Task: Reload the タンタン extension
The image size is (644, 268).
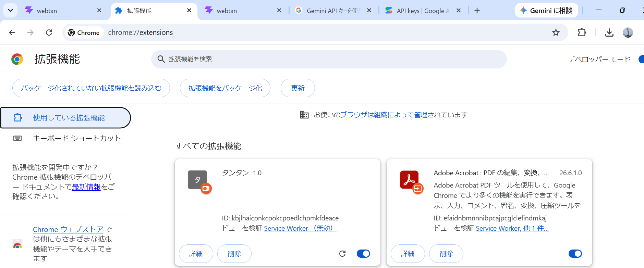Action: click(342, 254)
